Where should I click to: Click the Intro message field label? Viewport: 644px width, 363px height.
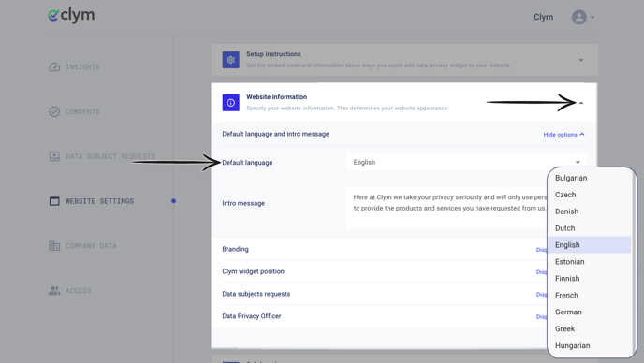[243, 203]
